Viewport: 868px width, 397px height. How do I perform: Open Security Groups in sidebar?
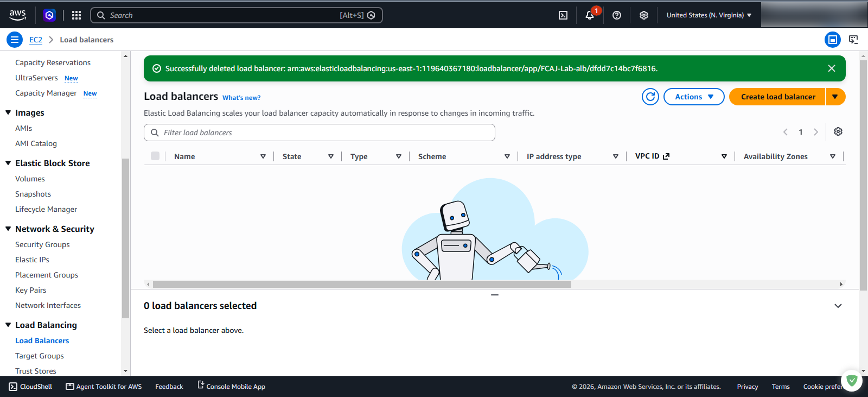[x=42, y=244]
